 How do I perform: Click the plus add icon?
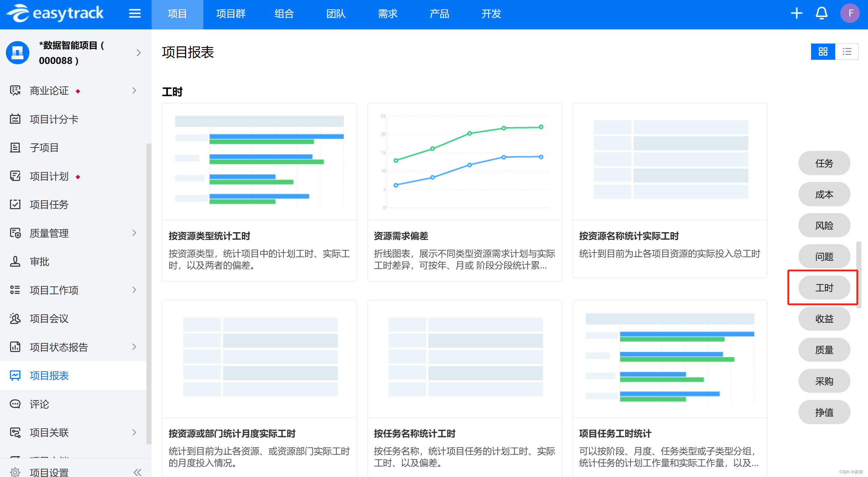797,13
